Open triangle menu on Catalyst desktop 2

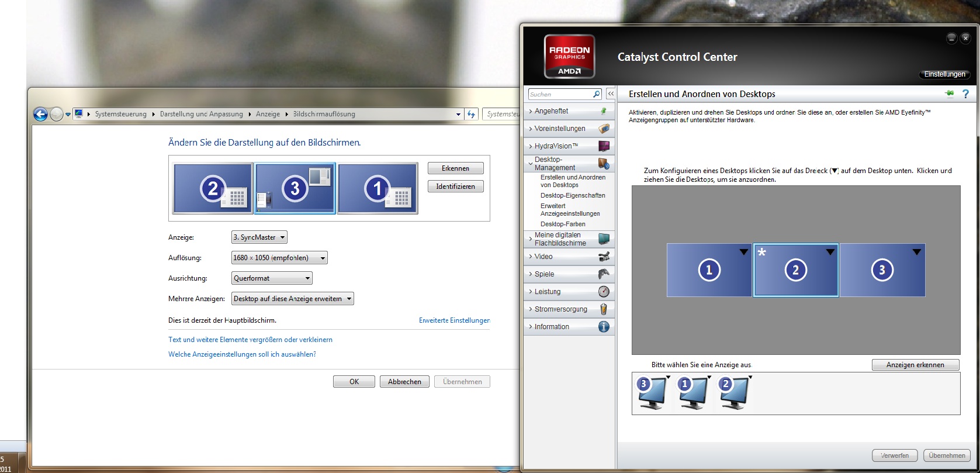(x=830, y=252)
